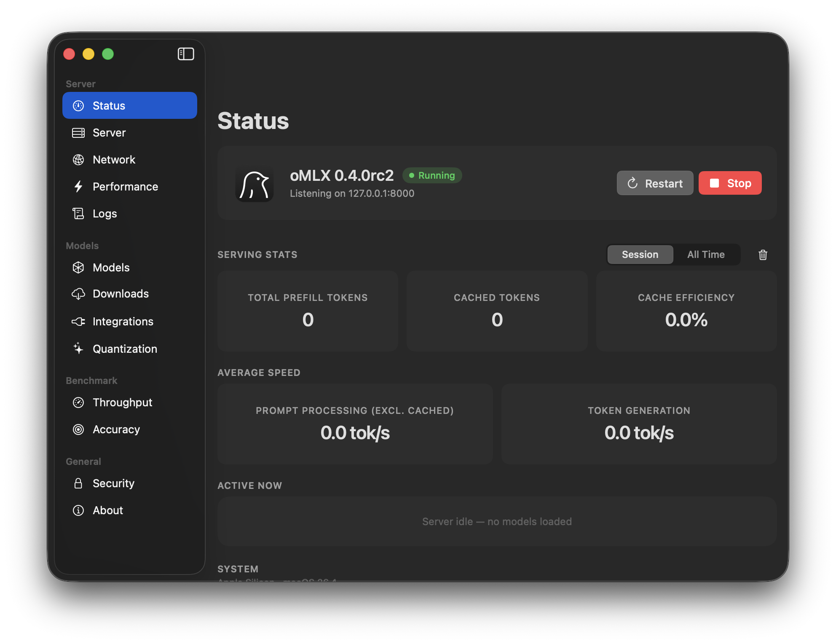The width and height of the screenshot is (836, 644).
Task: Click the AVERAGE SPEED heading
Action: pyautogui.click(x=259, y=373)
